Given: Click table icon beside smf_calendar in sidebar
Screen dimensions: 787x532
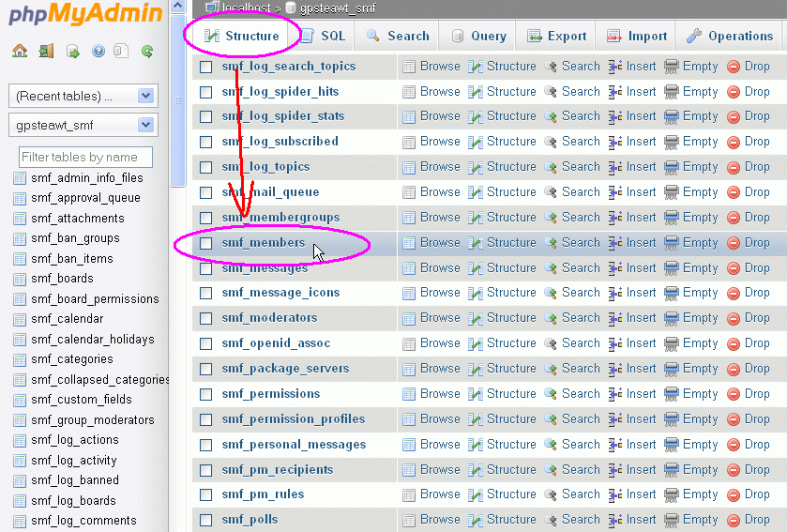Looking at the screenshot, I should click(20, 320).
